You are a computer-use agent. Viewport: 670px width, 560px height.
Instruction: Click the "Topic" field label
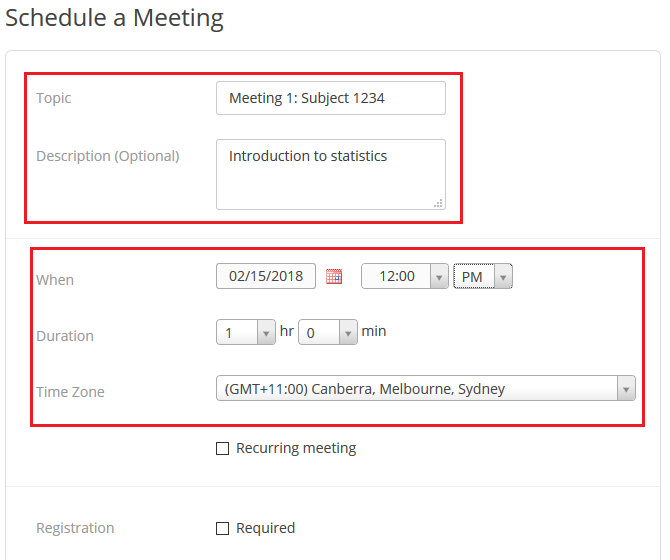pos(54,98)
